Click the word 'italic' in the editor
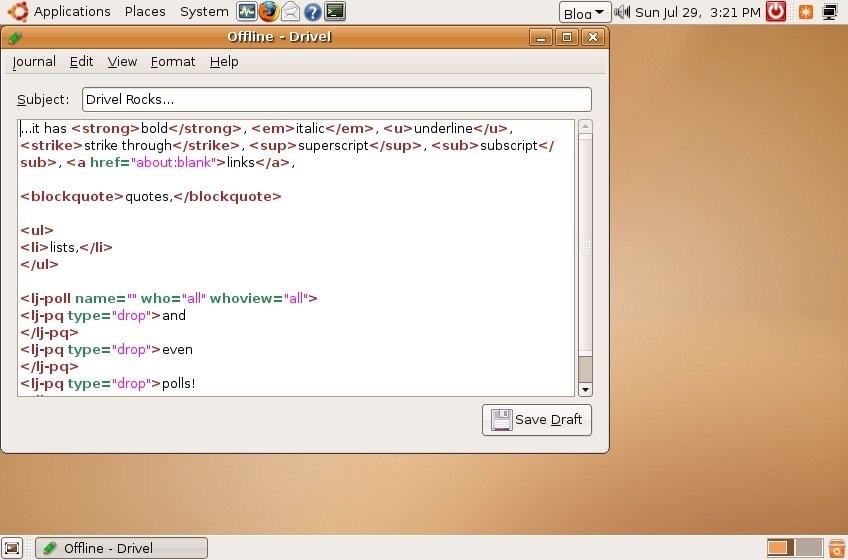This screenshot has height=560, width=848. click(x=310, y=128)
